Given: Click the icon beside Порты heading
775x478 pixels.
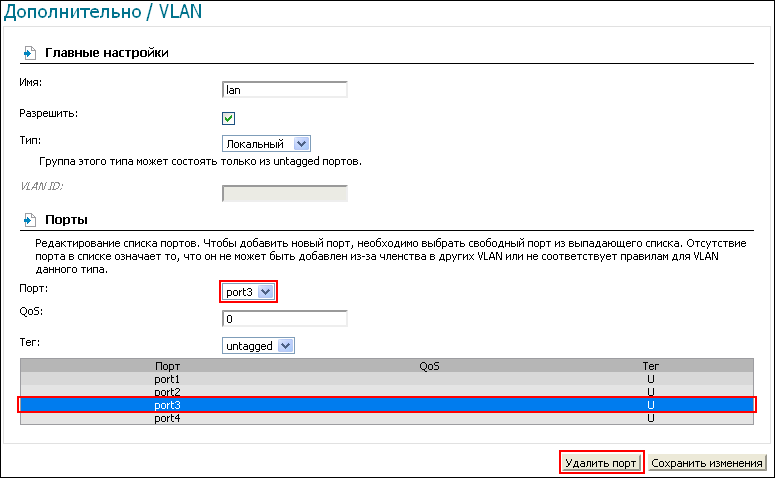Looking at the screenshot, I should [x=30, y=219].
